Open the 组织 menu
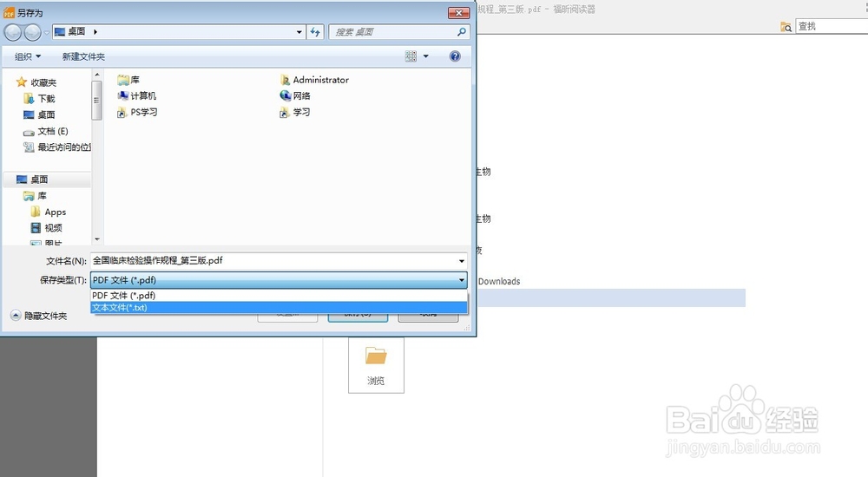This screenshot has height=477, width=868. pos(28,56)
